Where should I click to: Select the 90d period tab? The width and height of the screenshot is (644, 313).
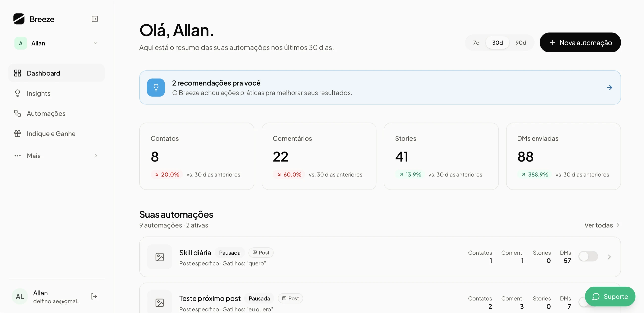tap(521, 43)
